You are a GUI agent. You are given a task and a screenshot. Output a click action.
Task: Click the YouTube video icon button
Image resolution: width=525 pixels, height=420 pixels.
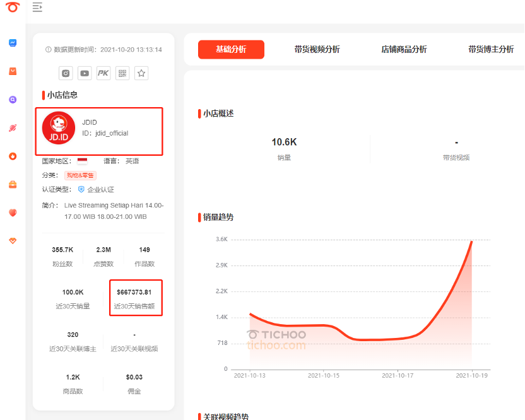click(85, 73)
